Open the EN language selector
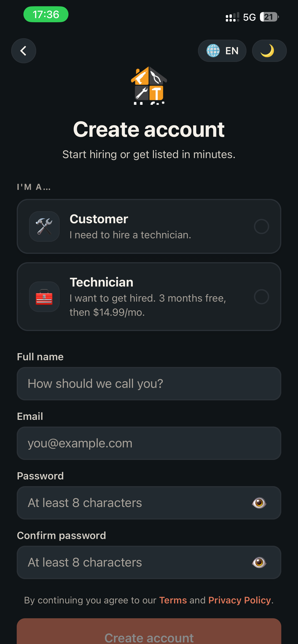 (x=222, y=51)
